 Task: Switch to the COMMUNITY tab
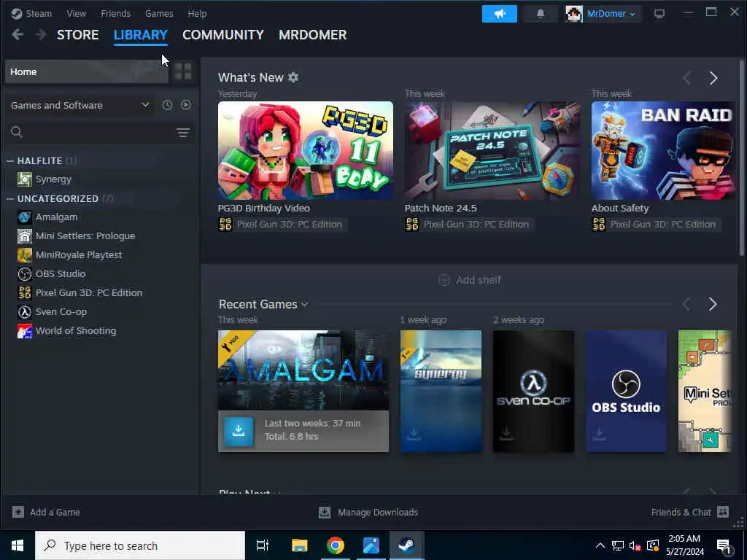point(223,35)
